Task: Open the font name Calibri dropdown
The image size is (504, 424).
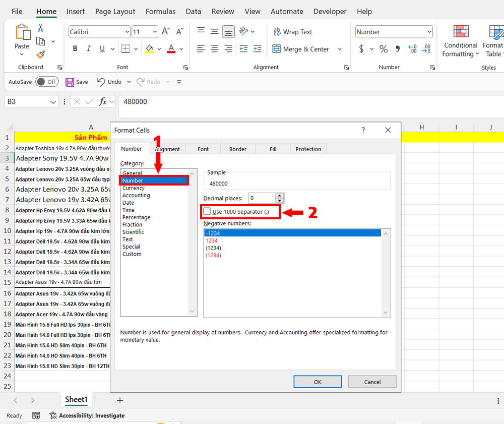Action: click(x=127, y=32)
